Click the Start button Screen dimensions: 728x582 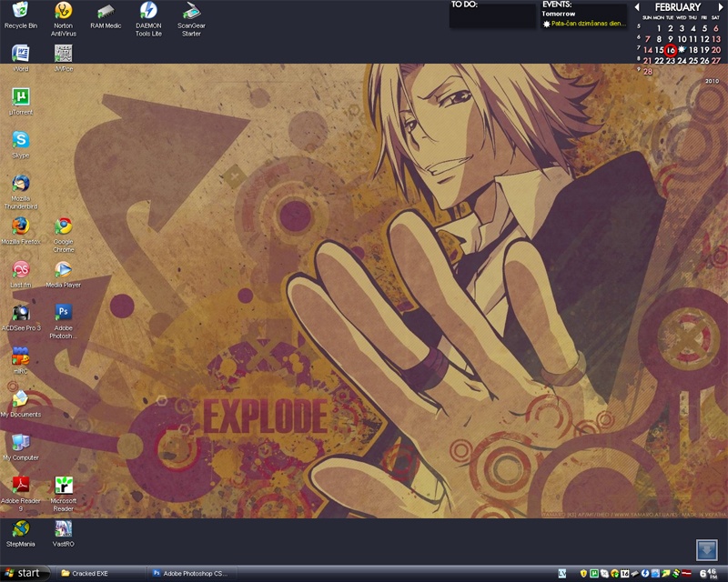(x=25, y=573)
